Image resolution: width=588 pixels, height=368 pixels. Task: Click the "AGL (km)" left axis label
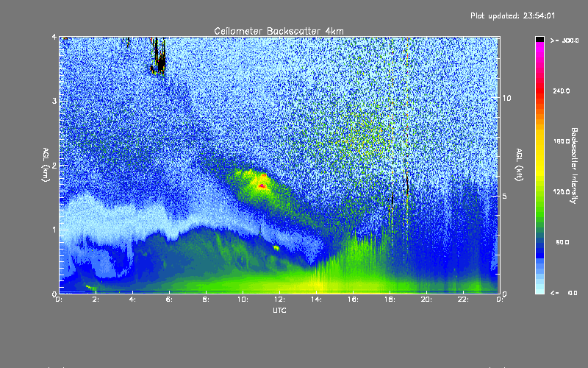pos(46,164)
